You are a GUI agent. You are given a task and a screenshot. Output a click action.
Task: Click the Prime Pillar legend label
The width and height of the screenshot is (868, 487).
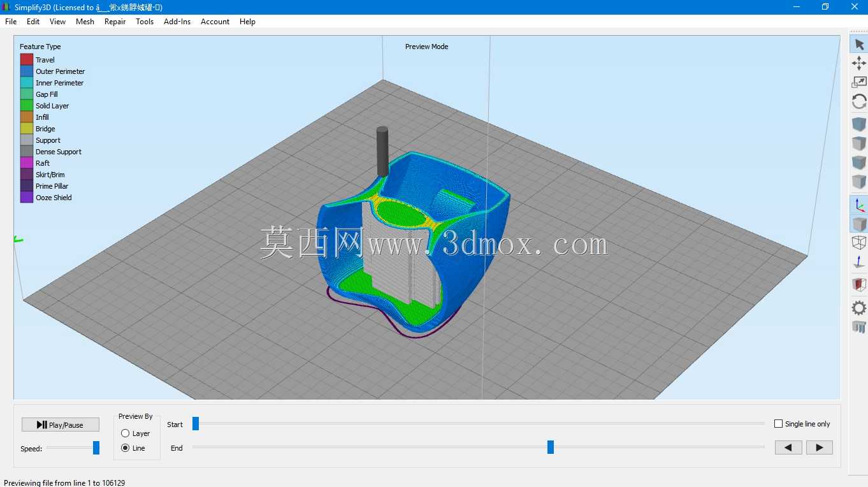(52, 186)
